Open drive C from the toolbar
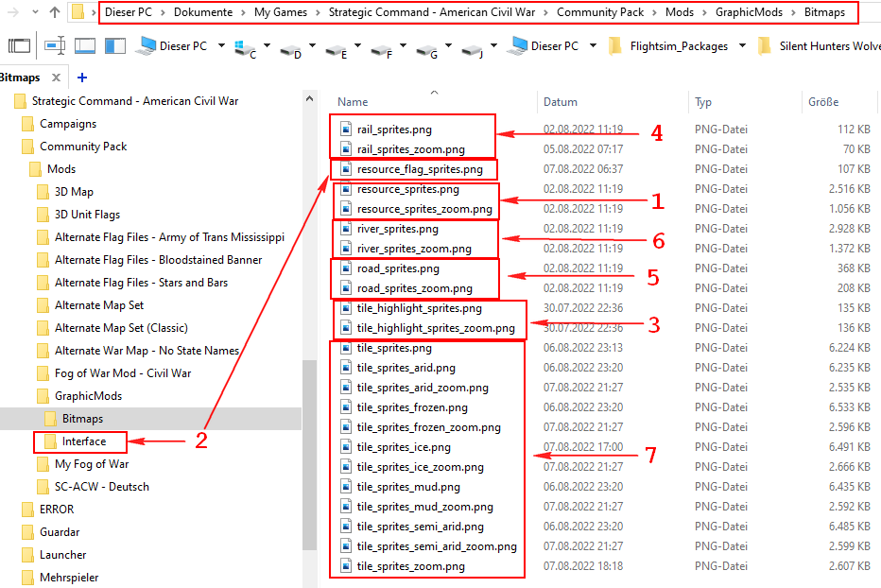This screenshot has width=881, height=588. pos(246,48)
